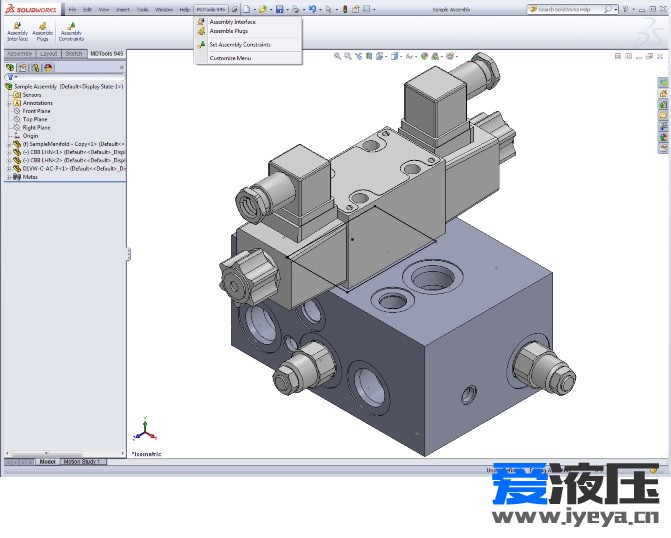Viewport: 671px width, 538px height.
Task: Open dropdown arrow next to New icon
Action: (255, 9)
